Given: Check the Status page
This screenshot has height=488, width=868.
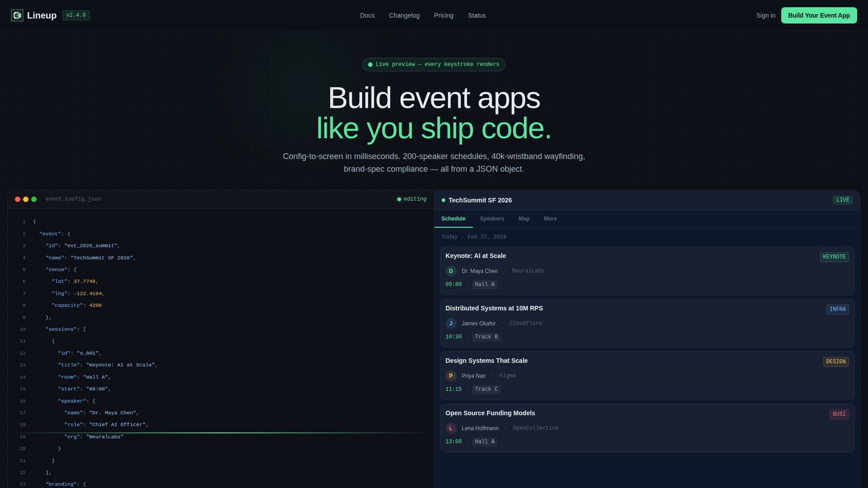Looking at the screenshot, I should point(476,15).
